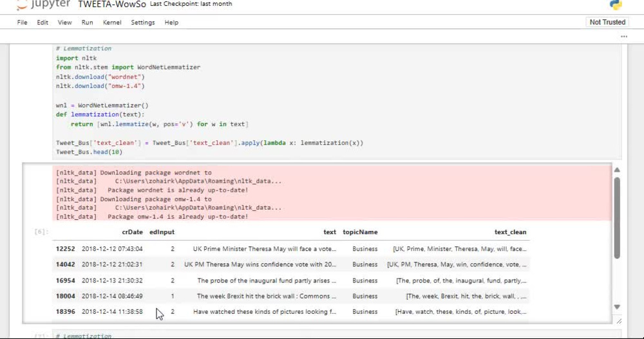Click the topicName column header

click(x=360, y=232)
